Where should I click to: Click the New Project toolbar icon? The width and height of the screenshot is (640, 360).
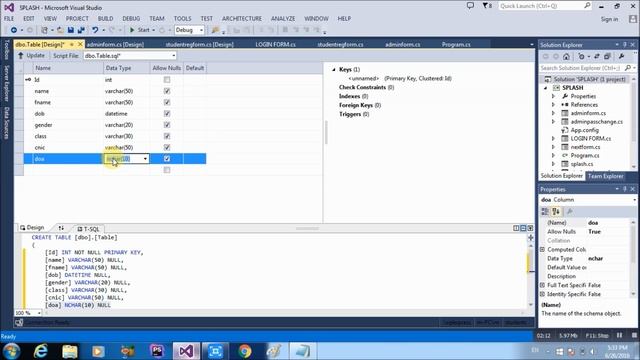coord(44,30)
